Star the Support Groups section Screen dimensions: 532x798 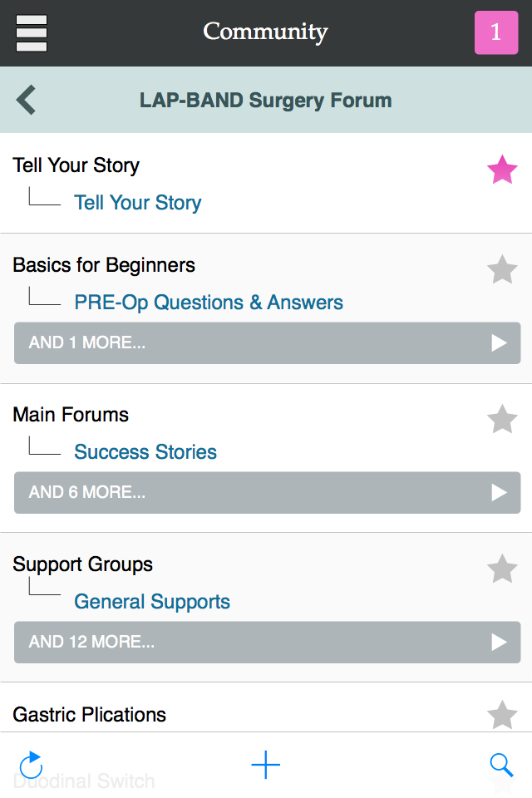[502, 569]
